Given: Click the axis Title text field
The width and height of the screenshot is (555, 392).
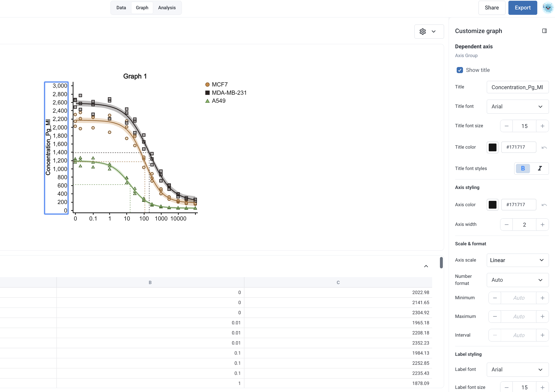Looking at the screenshot, I should coord(517,87).
